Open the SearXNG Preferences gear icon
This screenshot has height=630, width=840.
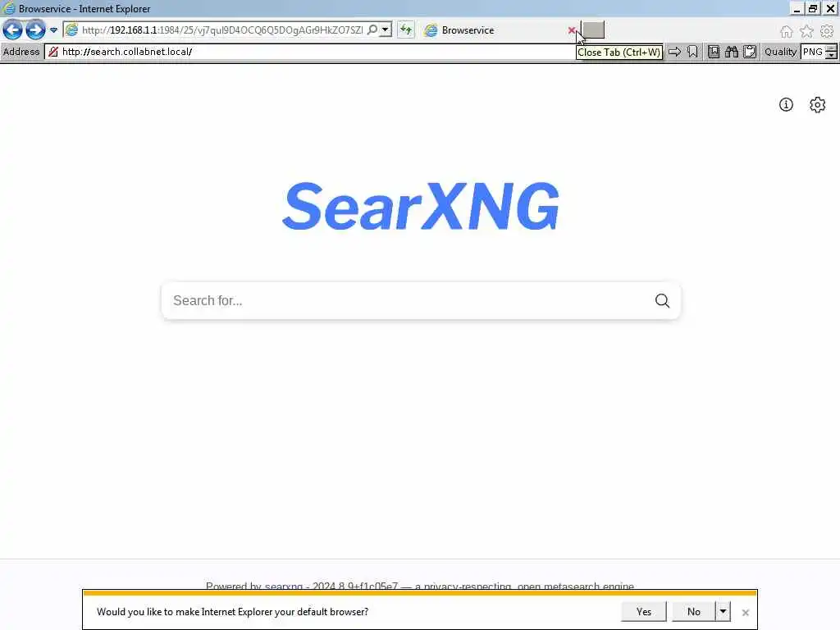coord(818,104)
